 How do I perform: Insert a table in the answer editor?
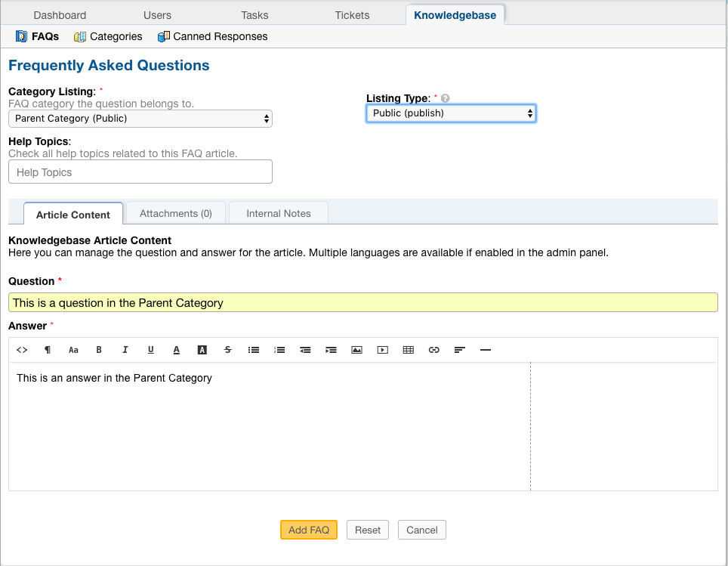coord(408,350)
